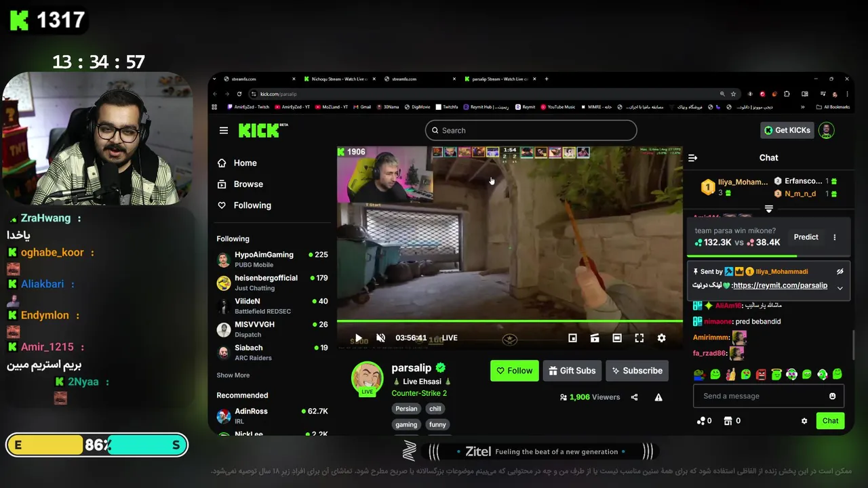
Task: Click the KICK logo
Action: (263, 130)
